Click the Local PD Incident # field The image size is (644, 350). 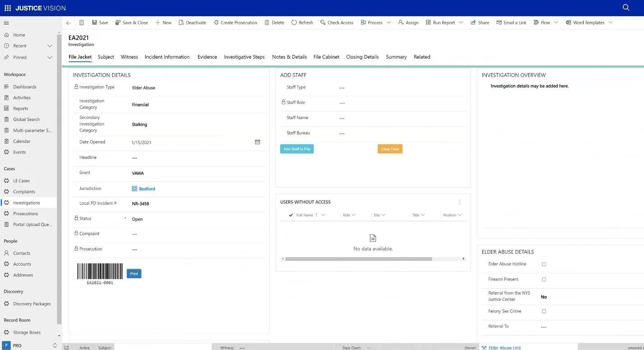tap(197, 204)
